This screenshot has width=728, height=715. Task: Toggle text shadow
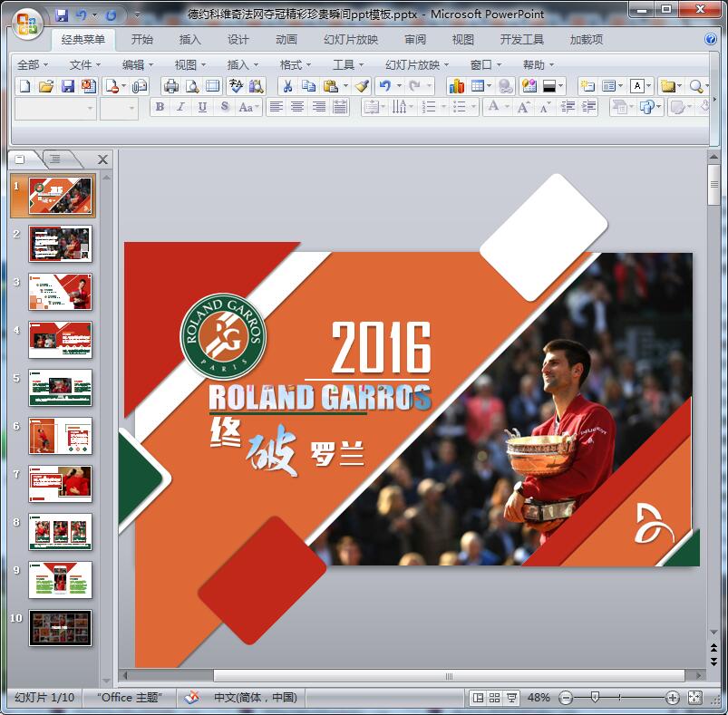pyautogui.click(x=225, y=107)
